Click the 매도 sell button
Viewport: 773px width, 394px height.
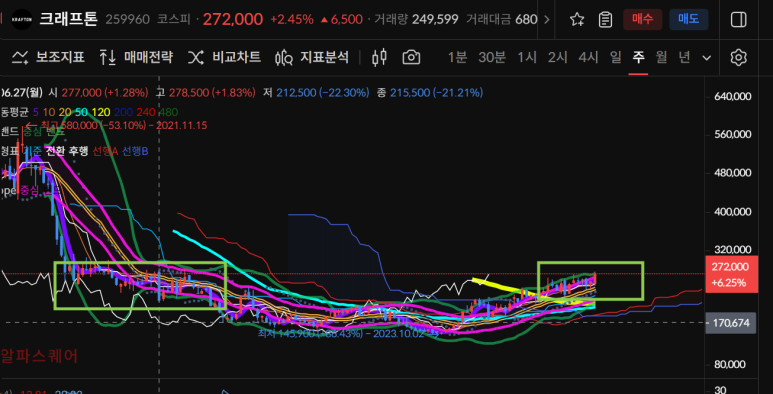pyautogui.click(x=689, y=19)
